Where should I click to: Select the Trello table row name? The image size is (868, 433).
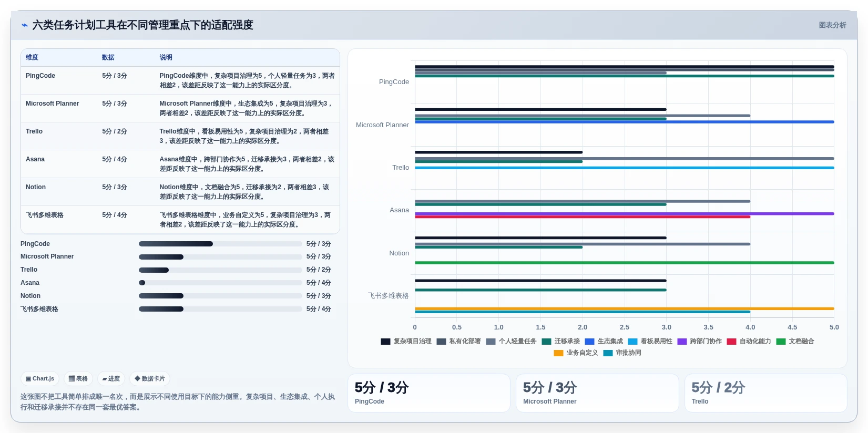coord(34,131)
